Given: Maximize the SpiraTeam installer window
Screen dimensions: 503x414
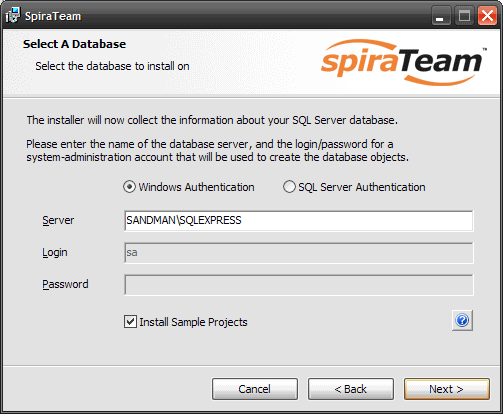Looking at the screenshot, I should (x=464, y=16).
